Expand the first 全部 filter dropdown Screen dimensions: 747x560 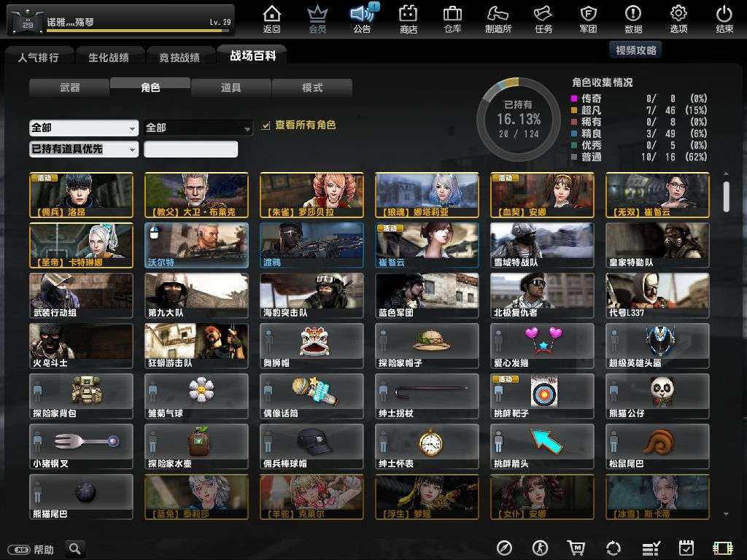(x=83, y=128)
